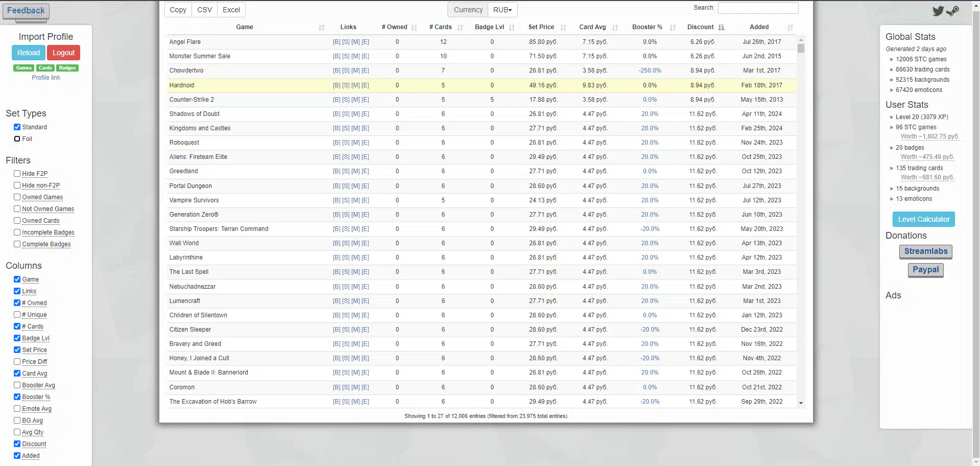Click the table vertical scrollbar thumb

(801, 49)
